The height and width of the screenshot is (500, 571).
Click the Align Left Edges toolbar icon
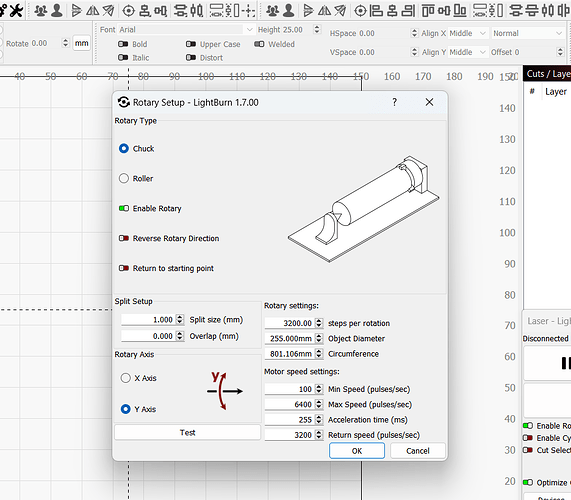pyautogui.click(x=376, y=11)
